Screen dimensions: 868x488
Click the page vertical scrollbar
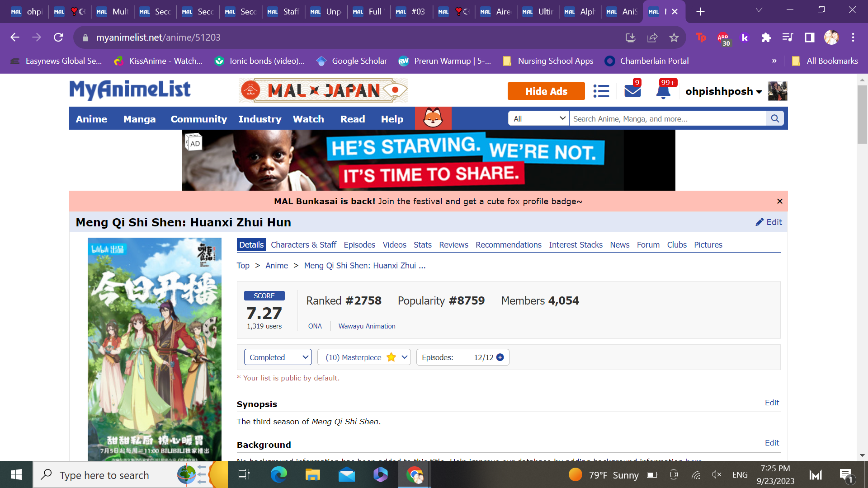[x=862, y=115]
